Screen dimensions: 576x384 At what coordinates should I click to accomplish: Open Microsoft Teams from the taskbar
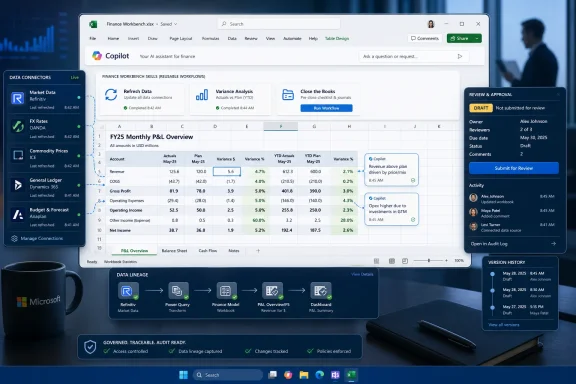coord(335,375)
